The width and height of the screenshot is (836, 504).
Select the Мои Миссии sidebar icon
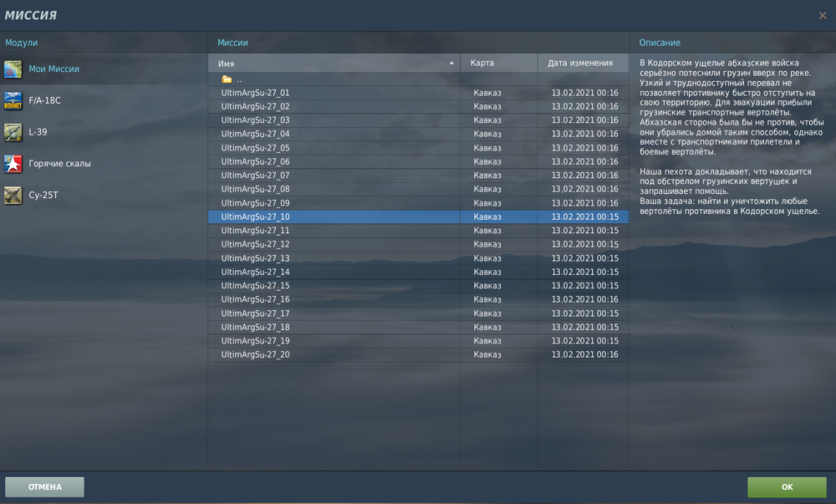[x=13, y=69]
